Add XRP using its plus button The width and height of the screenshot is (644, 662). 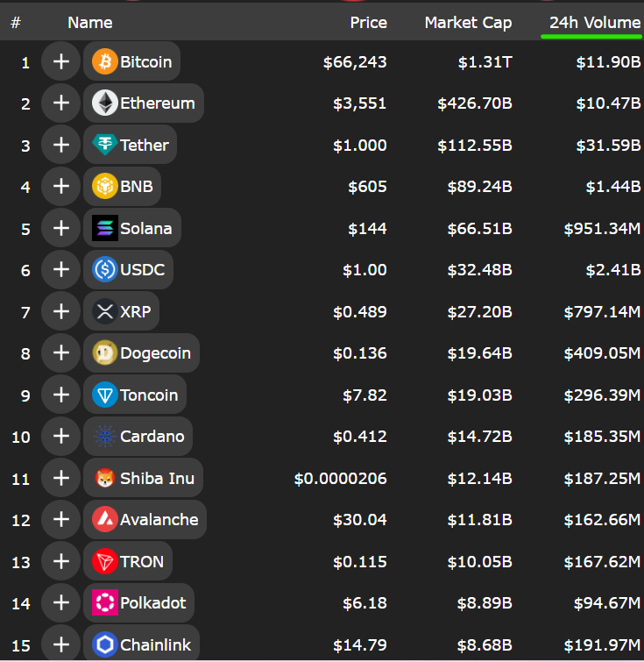(x=61, y=311)
